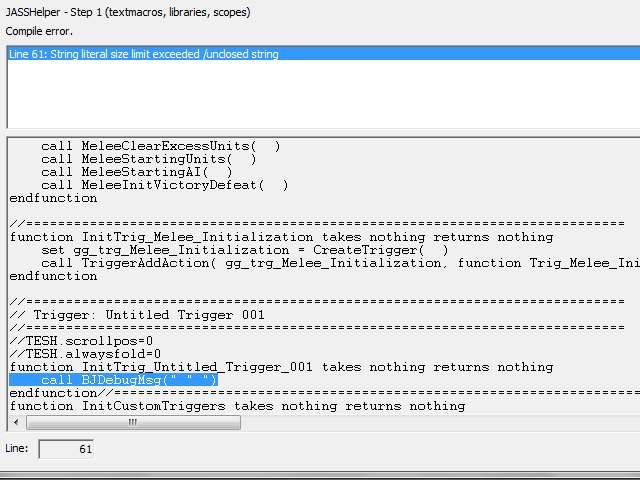
Task: Click the horizontal scrollbar track right of thumb
Action: [x=440, y=422]
